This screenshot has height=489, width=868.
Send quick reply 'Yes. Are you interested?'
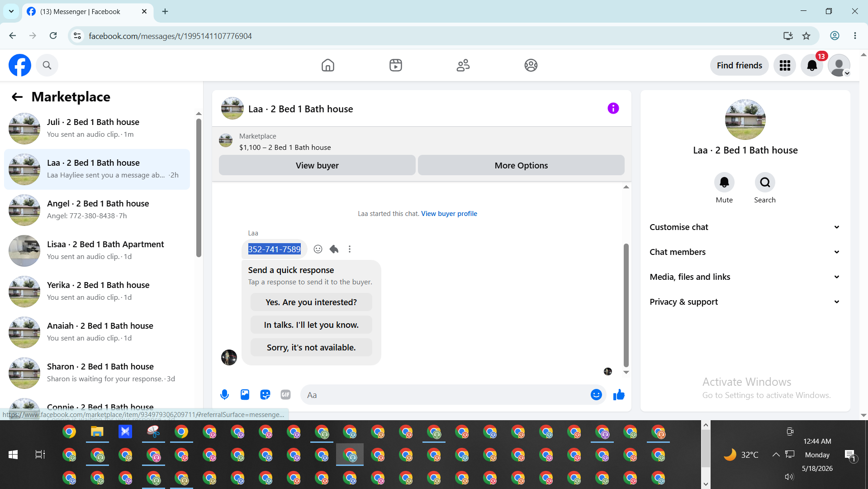click(311, 302)
